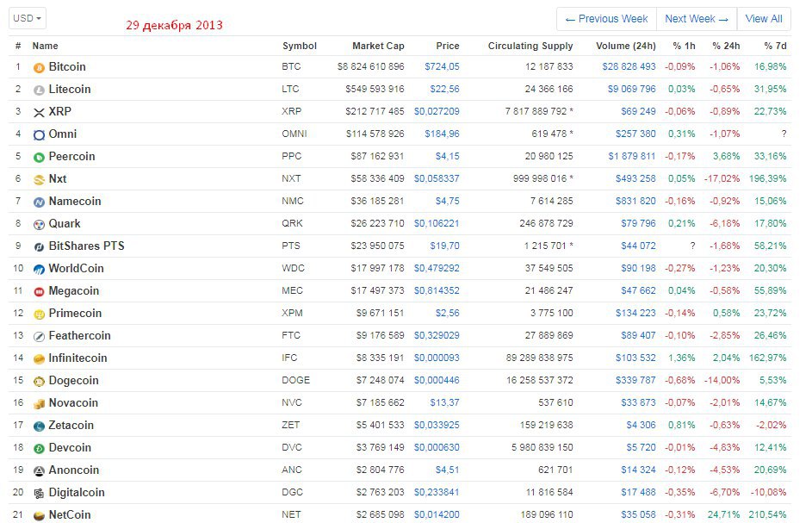Click Litecoin price $22,56

point(444,89)
